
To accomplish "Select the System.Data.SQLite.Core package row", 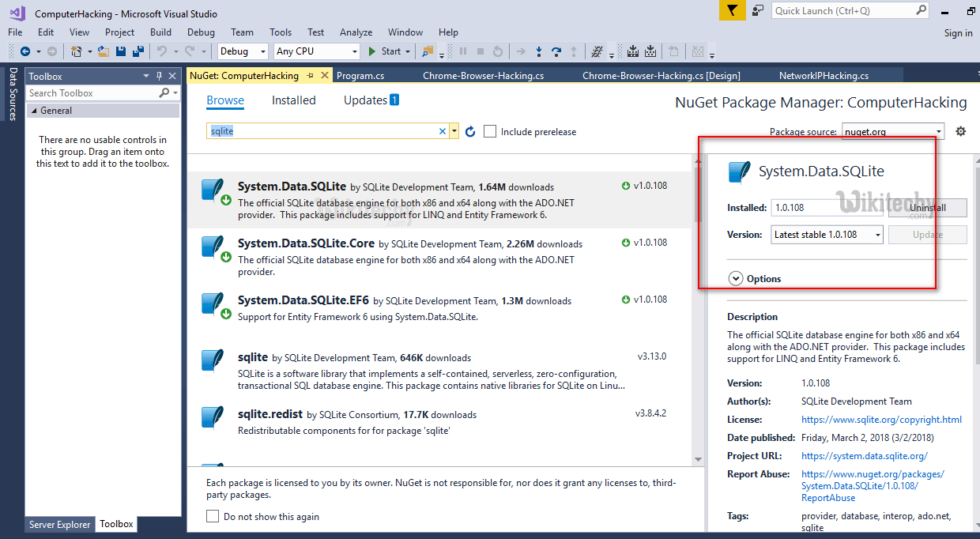I will click(439, 257).
